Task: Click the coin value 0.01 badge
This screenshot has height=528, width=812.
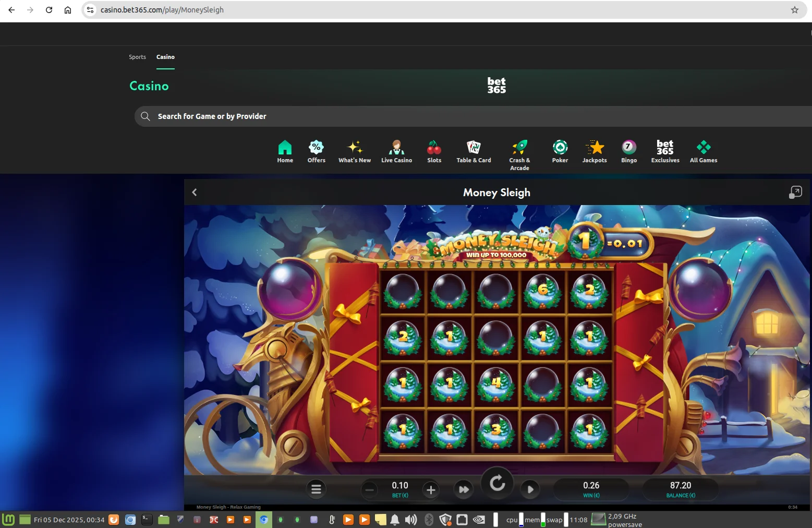Action: [610, 242]
